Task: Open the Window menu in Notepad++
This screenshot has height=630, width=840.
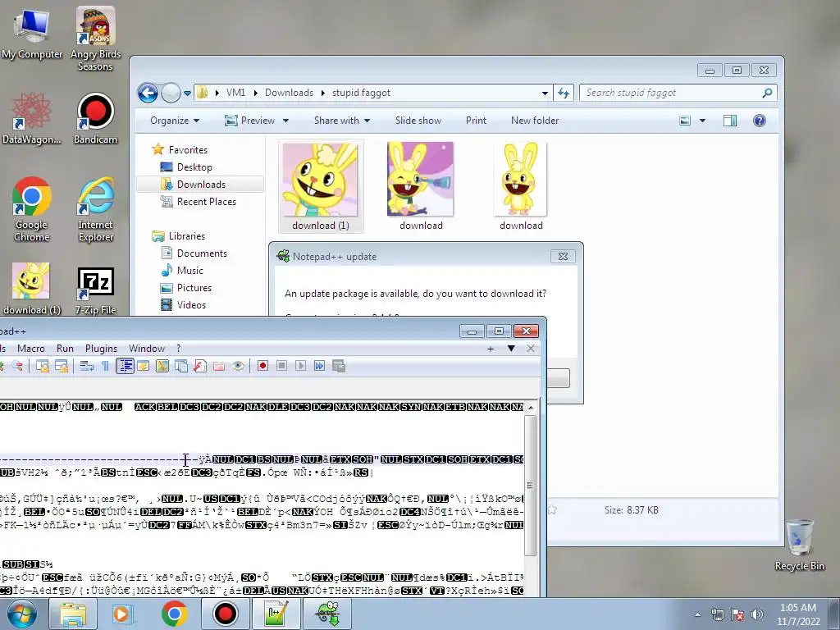Action: [147, 348]
